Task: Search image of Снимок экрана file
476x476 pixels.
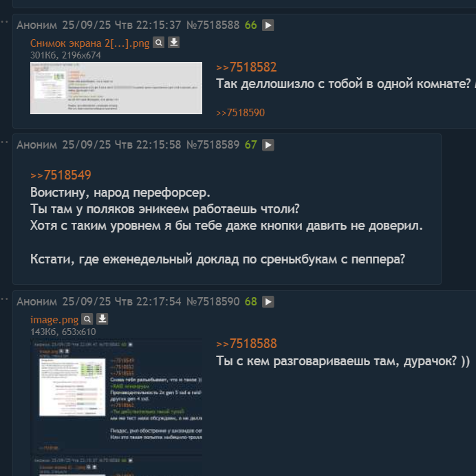Action: 158,43
